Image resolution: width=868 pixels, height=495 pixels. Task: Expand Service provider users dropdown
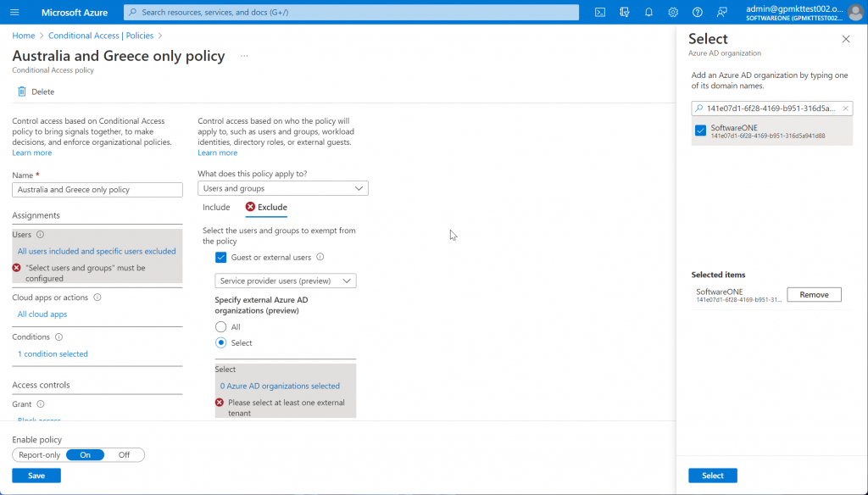pyautogui.click(x=286, y=281)
